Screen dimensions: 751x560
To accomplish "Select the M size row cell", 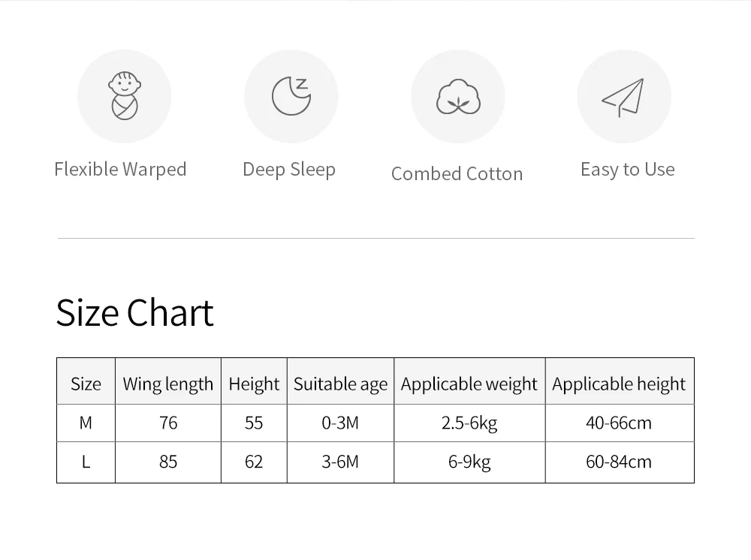I will click(86, 423).
